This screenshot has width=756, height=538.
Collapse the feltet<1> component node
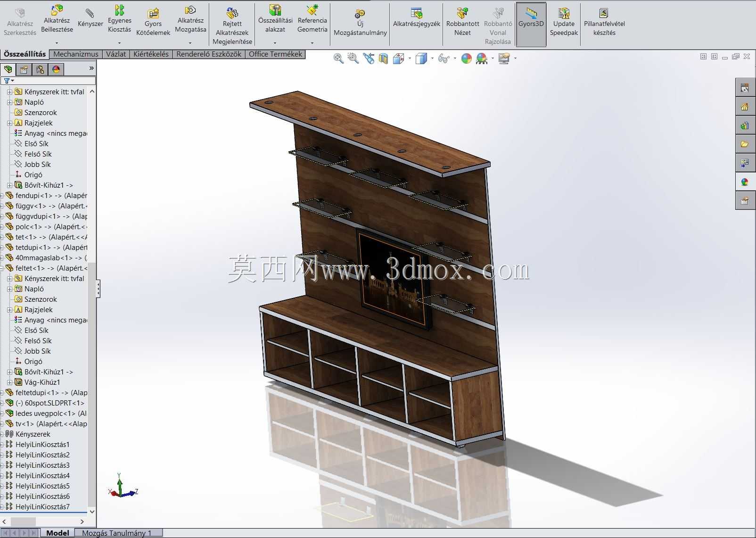click(1, 268)
